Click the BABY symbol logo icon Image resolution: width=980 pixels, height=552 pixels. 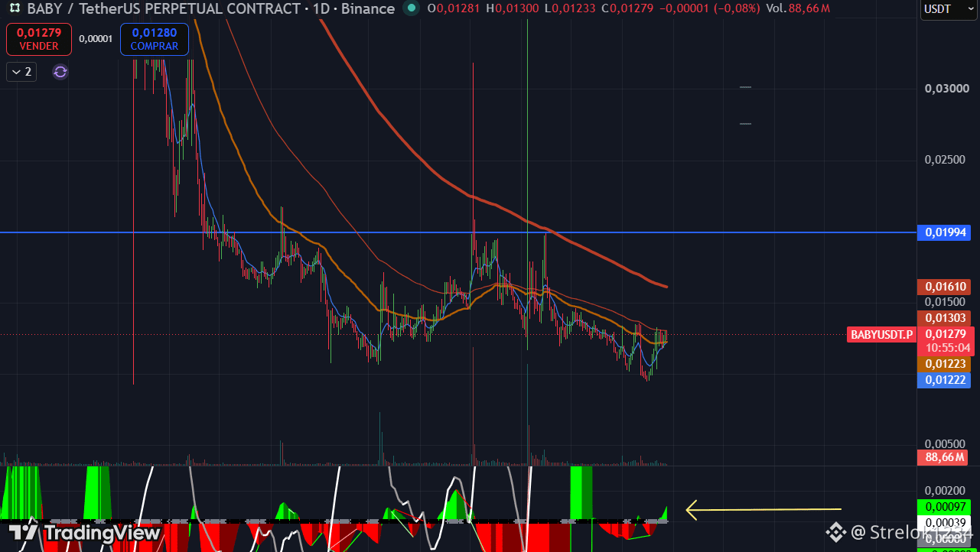coord(14,9)
